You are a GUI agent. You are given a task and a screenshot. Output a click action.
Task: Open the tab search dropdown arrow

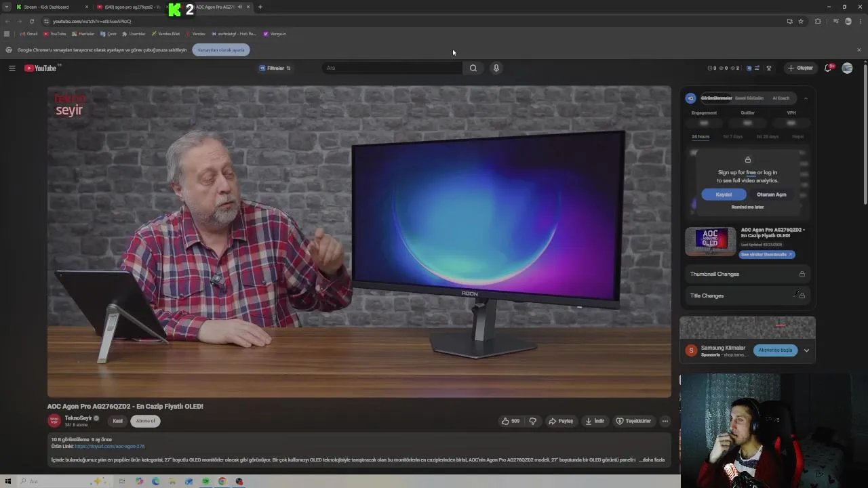click(7, 7)
